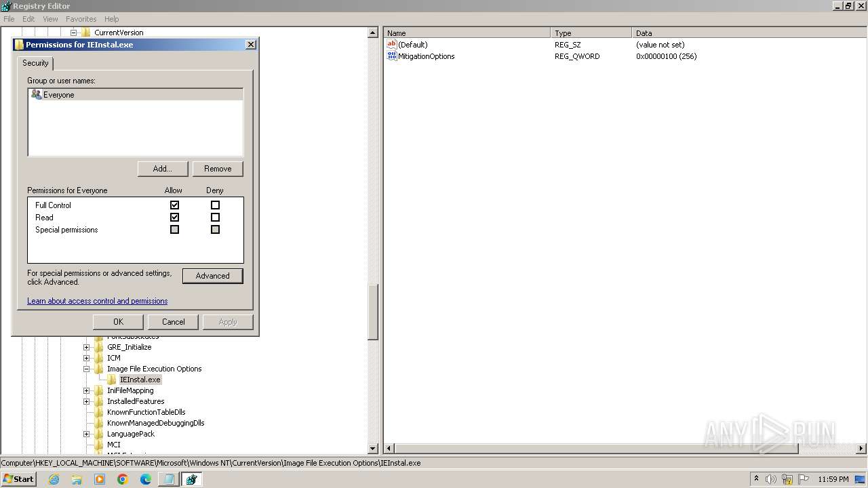
Task: Expand the LanguagePack tree node
Action: click(x=86, y=434)
